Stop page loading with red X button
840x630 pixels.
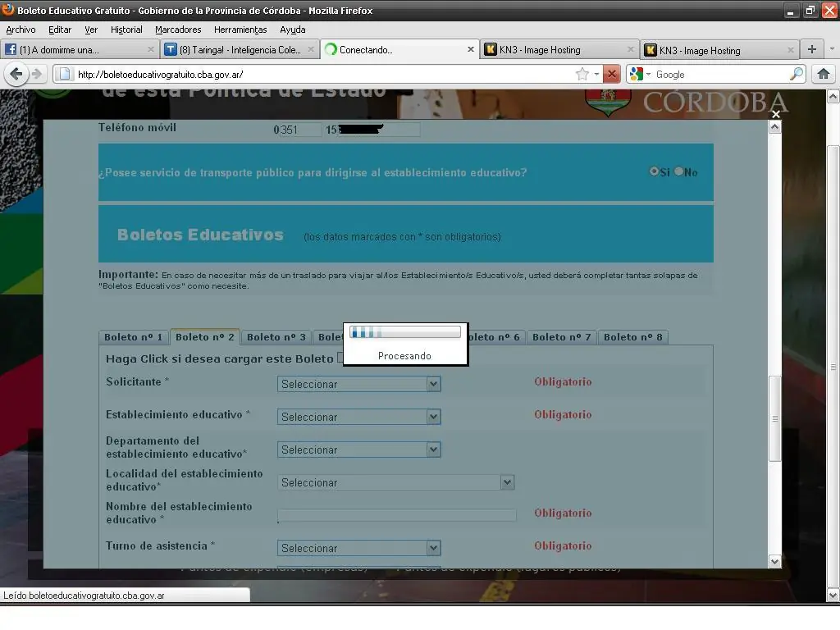(x=611, y=74)
